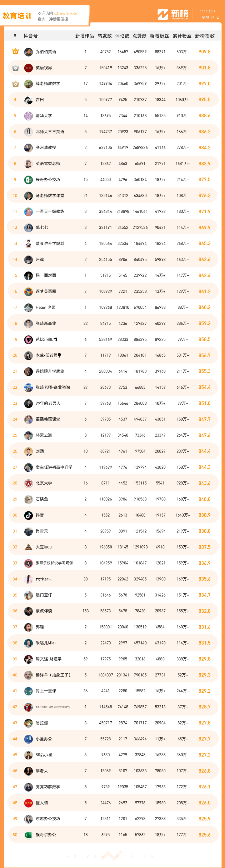Click the 大豆iuuu emoji avatar
225x868 pixels.
click(x=29, y=547)
